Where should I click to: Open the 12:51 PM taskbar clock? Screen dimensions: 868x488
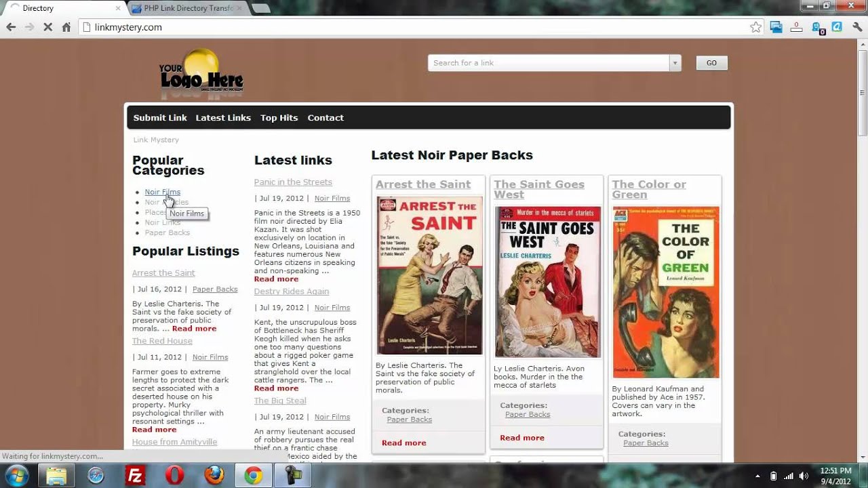pyautogui.click(x=835, y=476)
